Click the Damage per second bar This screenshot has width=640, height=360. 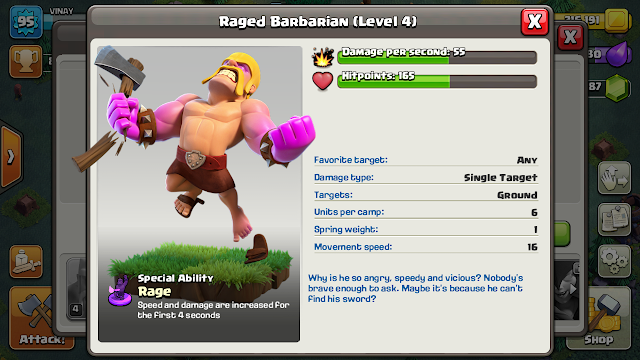(437, 57)
